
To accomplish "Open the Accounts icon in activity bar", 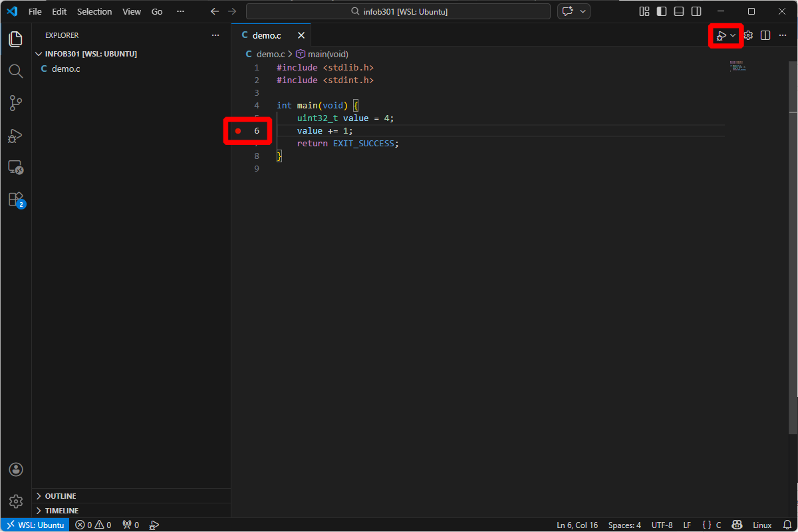I will pyautogui.click(x=16, y=469).
